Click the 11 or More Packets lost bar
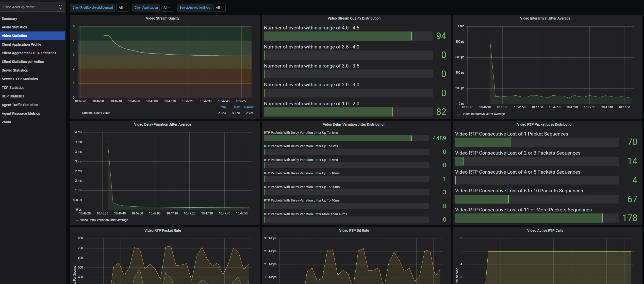The height and width of the screenshot is (284, 644). point(529,218)
